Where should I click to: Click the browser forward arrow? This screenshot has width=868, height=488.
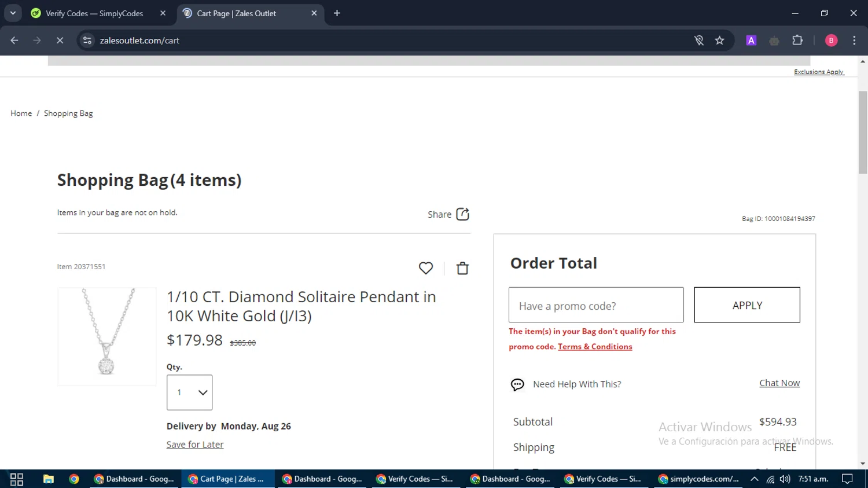tap(37, 41)
